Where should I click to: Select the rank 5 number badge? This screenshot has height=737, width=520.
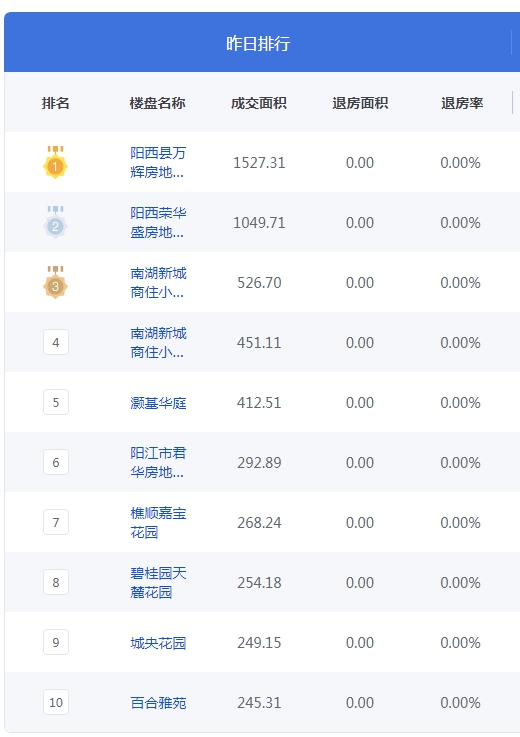point(56,402)
